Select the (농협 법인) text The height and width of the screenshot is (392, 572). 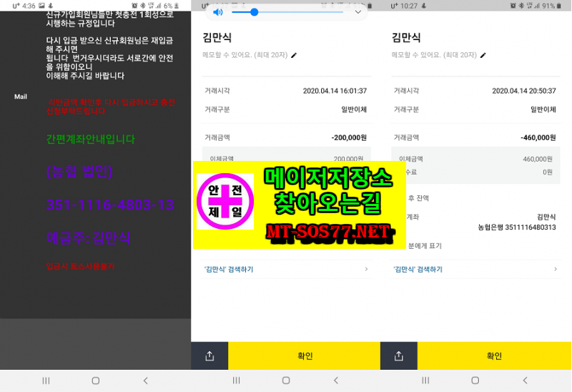tap(79, 172)
